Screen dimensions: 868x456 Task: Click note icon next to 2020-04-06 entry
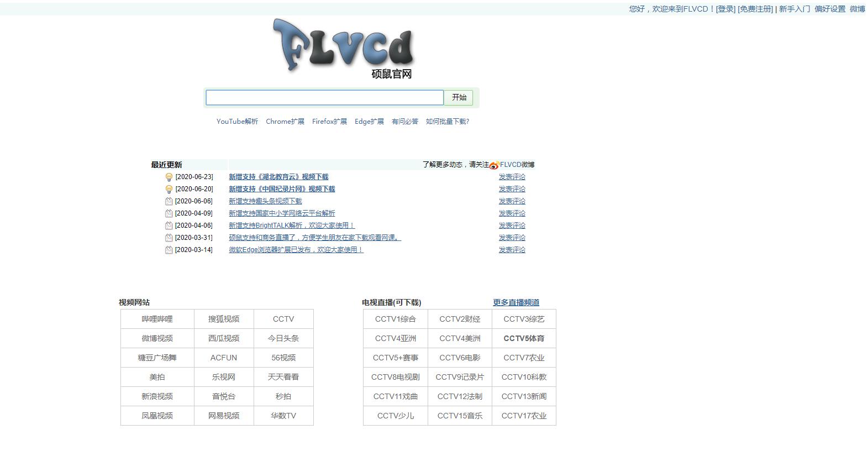tap(169, 226)
